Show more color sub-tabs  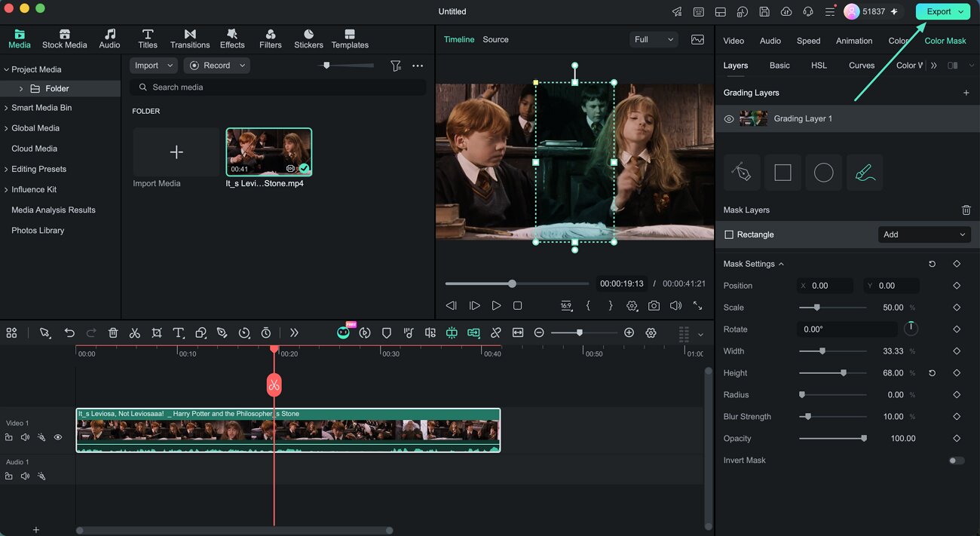pyautogui.click(x=934, y=66)
